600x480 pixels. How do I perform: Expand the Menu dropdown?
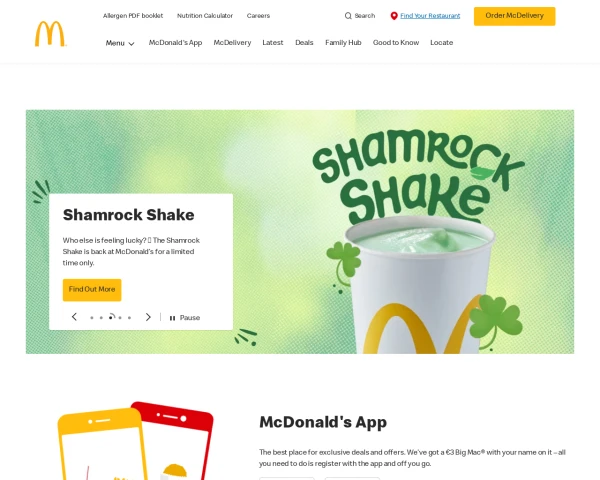click(120, 43)
